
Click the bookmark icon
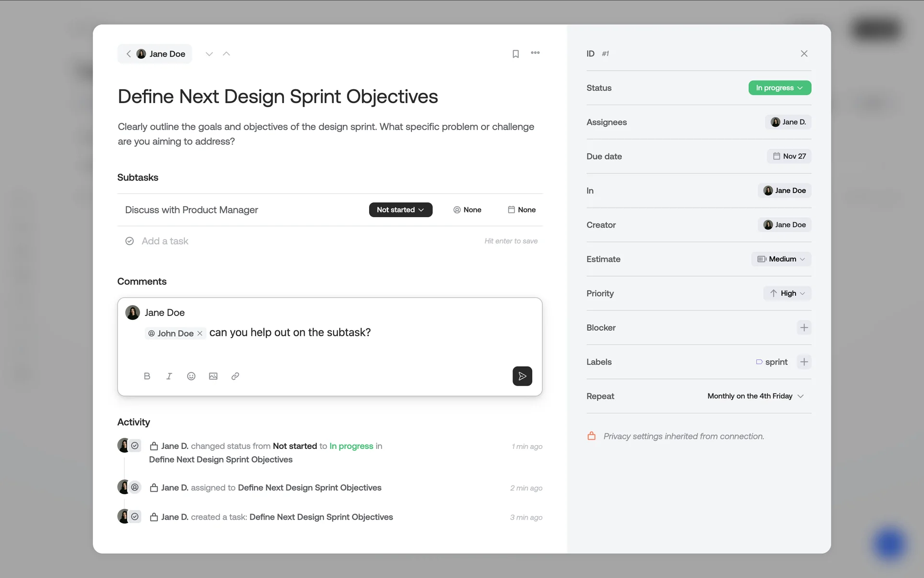coord(515,54)
